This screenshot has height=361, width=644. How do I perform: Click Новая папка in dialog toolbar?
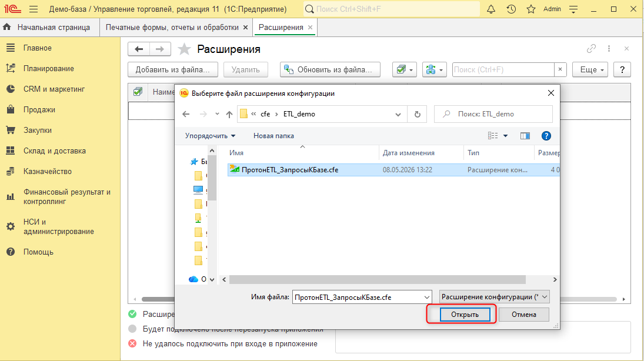coord(273,136)
